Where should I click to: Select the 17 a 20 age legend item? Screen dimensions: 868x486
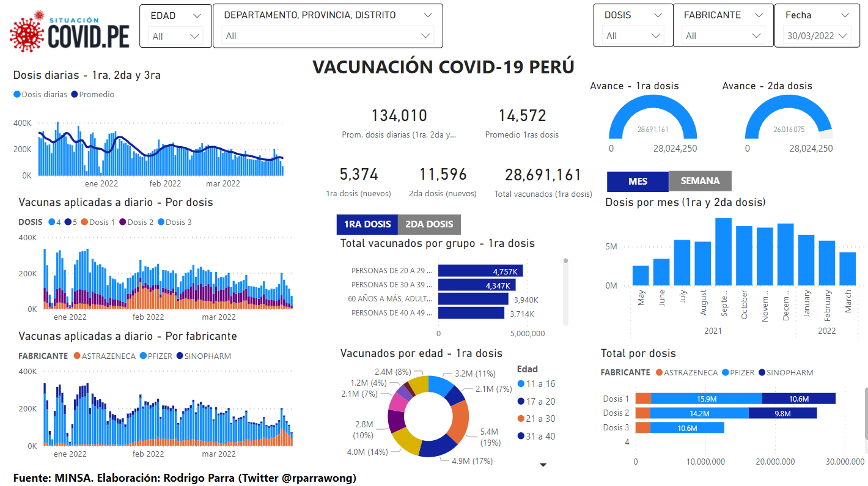(x=536, y=401)
